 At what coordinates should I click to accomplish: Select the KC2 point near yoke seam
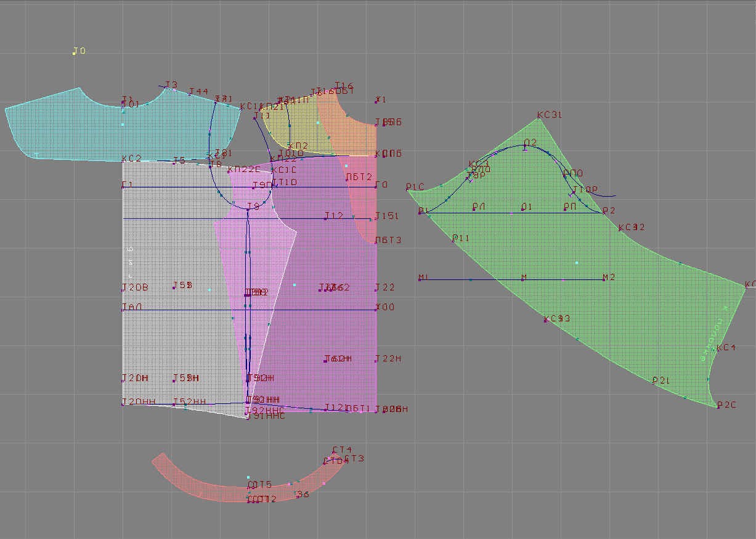point(124,161)
